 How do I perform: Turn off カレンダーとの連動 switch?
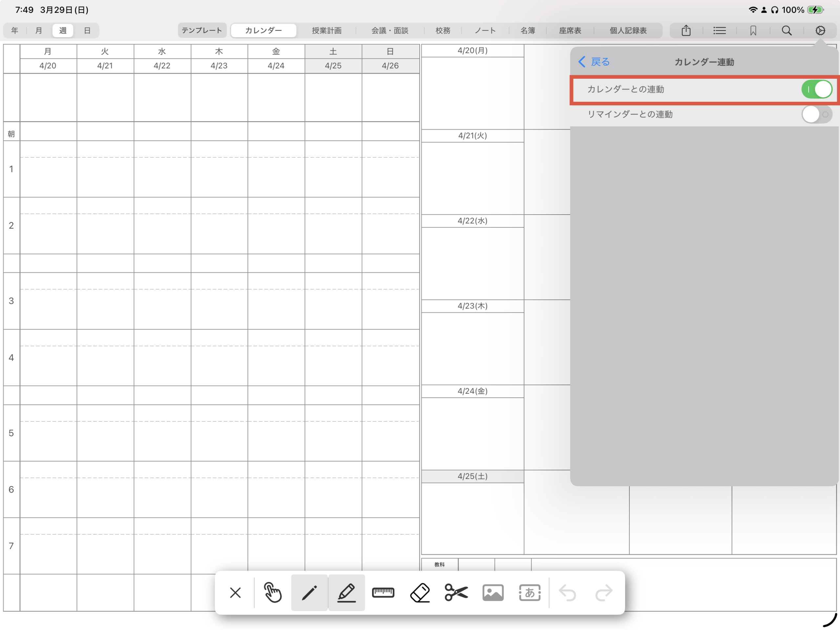[816, 90]
